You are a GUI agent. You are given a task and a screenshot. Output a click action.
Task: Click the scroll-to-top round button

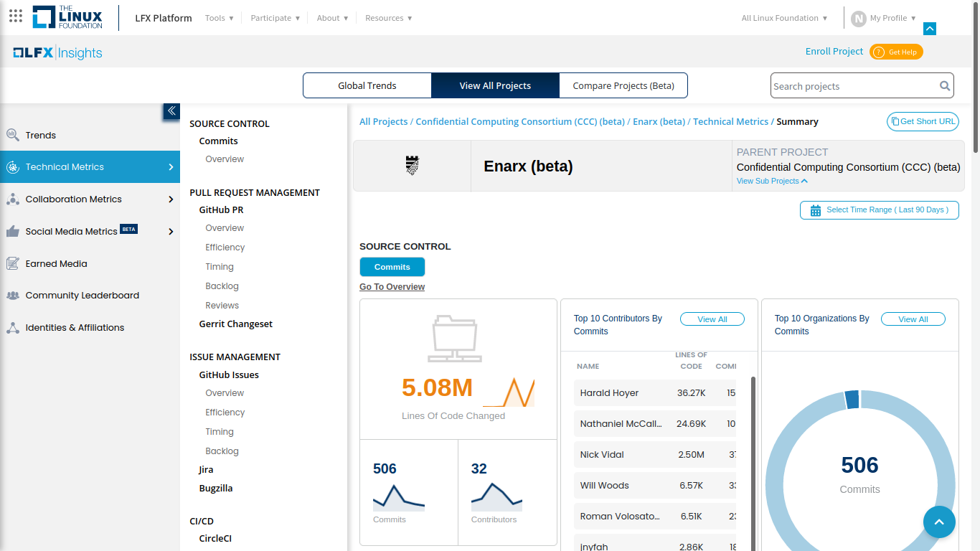click(939, 522)
